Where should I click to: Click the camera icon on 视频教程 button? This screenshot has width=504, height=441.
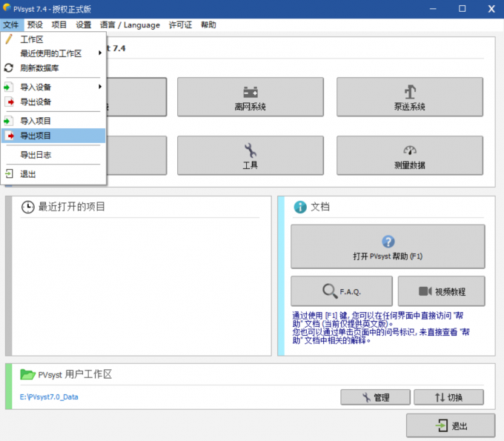point(425,291)
